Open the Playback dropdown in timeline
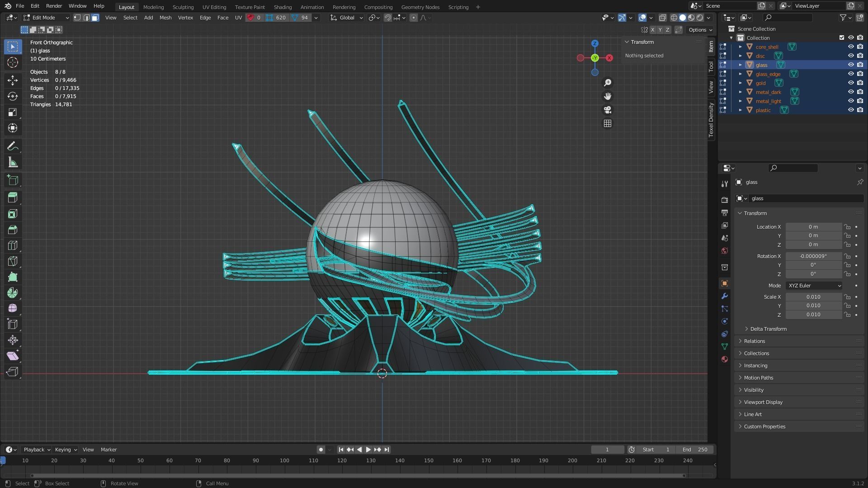868x488 pixels. pyautogui.click(x=37, y=450)
